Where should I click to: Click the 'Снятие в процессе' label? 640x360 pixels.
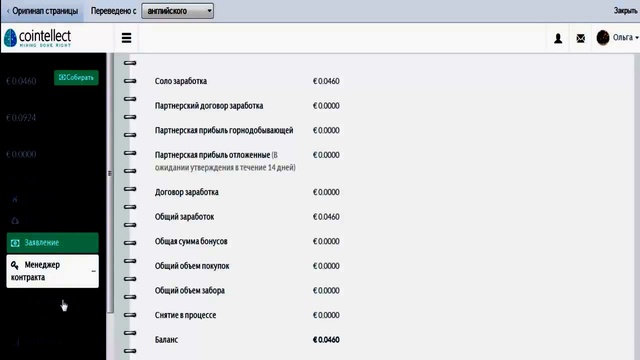point(185,315)
